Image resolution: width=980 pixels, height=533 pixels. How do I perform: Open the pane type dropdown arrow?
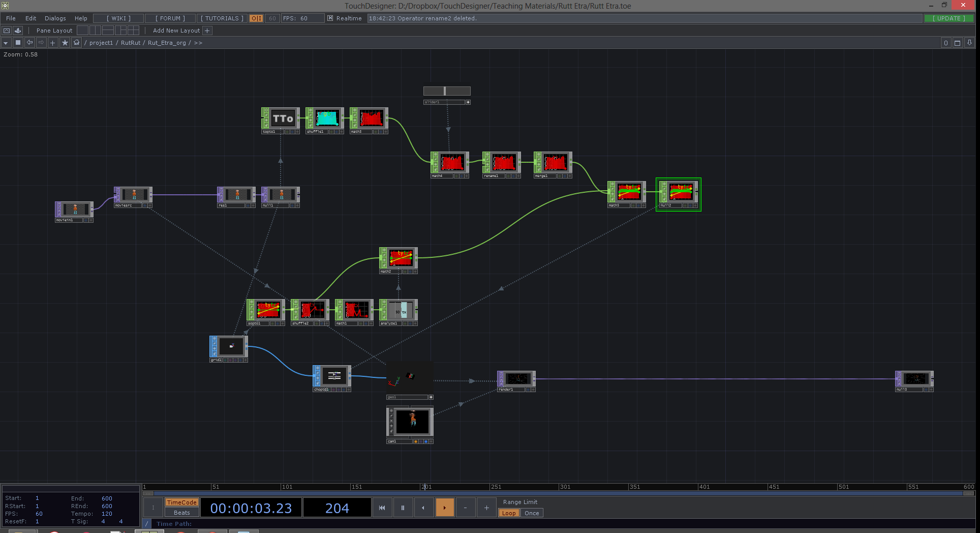click(6, 43)
